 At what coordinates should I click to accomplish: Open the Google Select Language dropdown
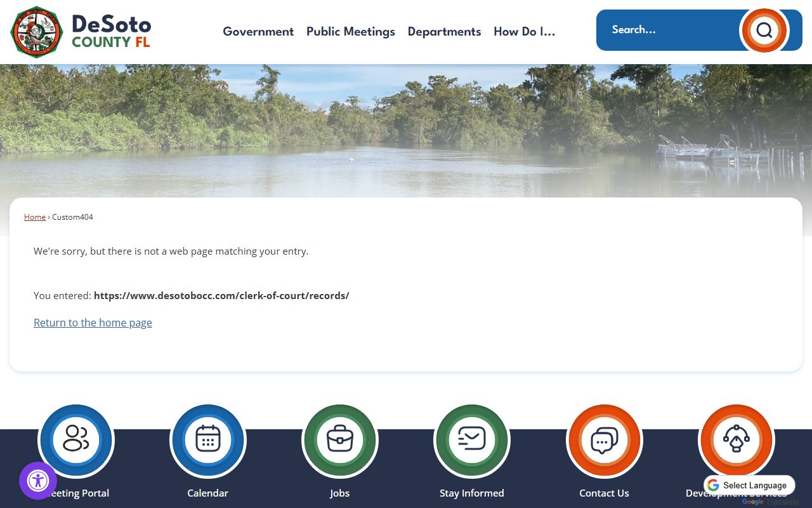click(749, 485)
